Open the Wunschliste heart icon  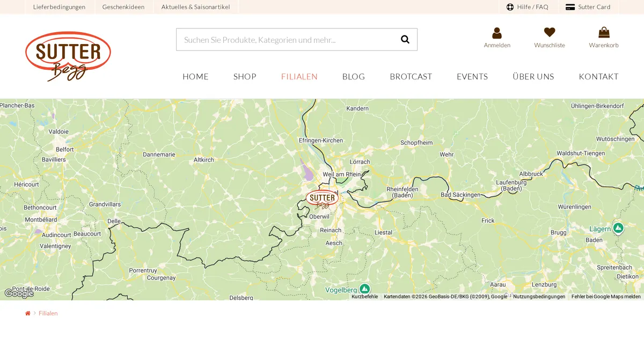coord(550,32)
